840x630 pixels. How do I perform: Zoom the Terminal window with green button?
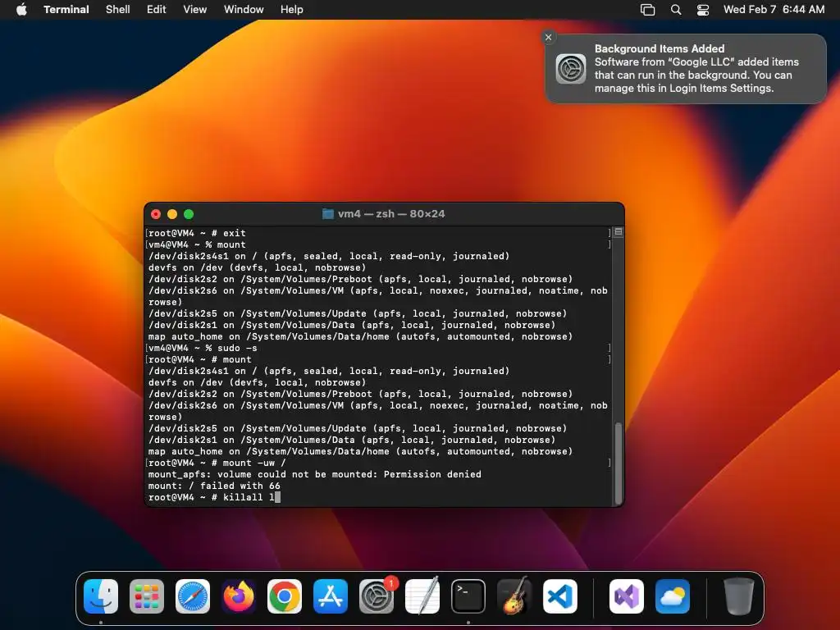[x=189, y=214]
